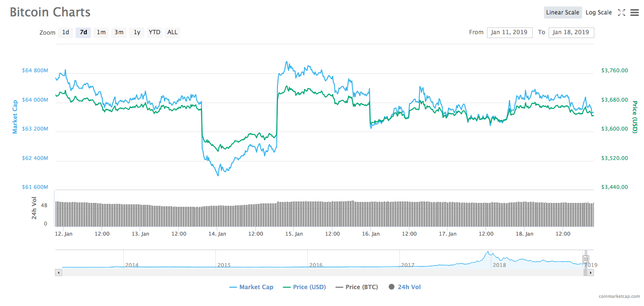The height and width of the screenshot is (306, 644).
Task: Hide the Price (USD) line via legend
Action: tap(304, 287)
